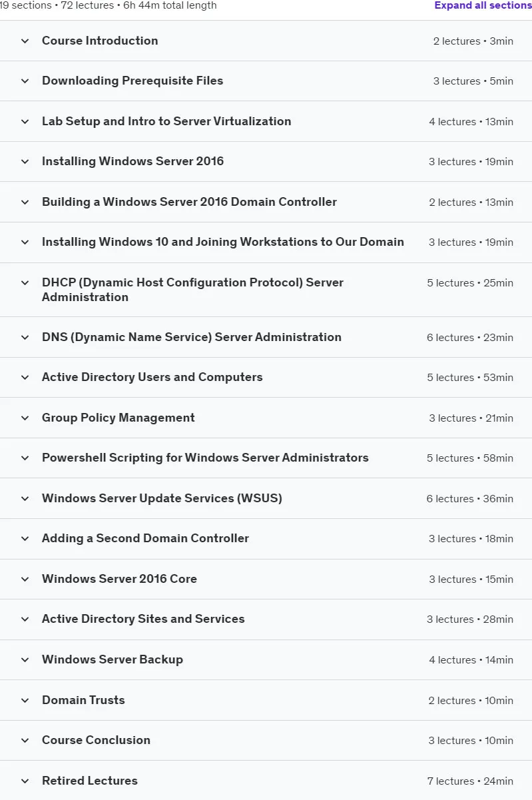
Task: Click the Course Conclusion section title
Action: (96, 740)
